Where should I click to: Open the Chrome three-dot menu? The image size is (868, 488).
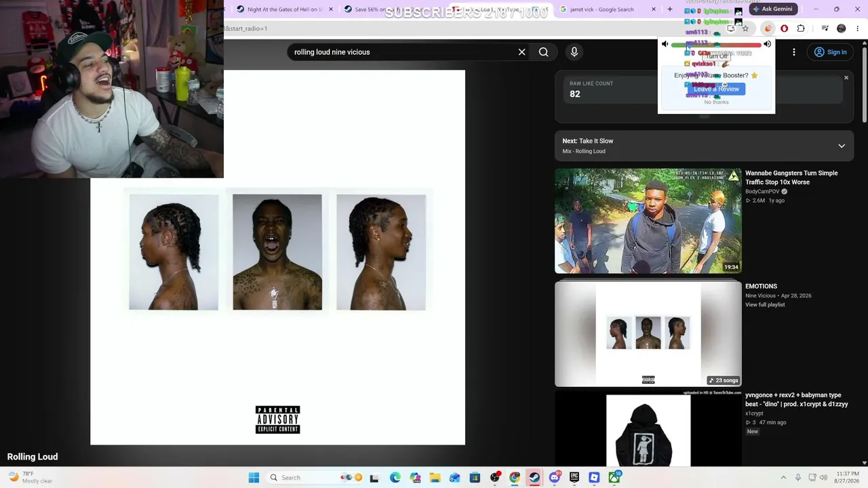click(x=858, y=28)
